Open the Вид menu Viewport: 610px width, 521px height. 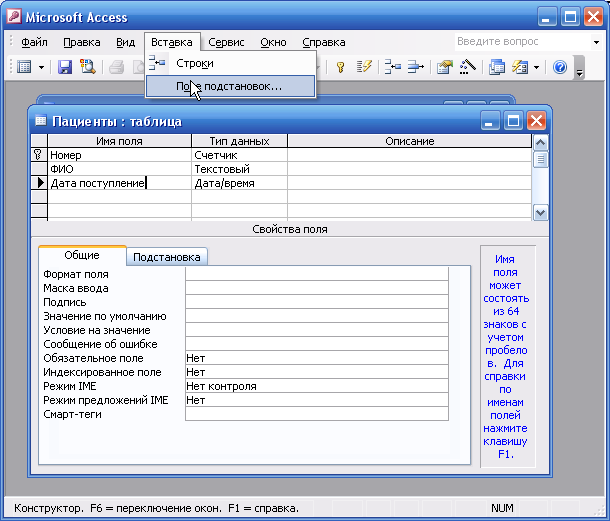125,42
